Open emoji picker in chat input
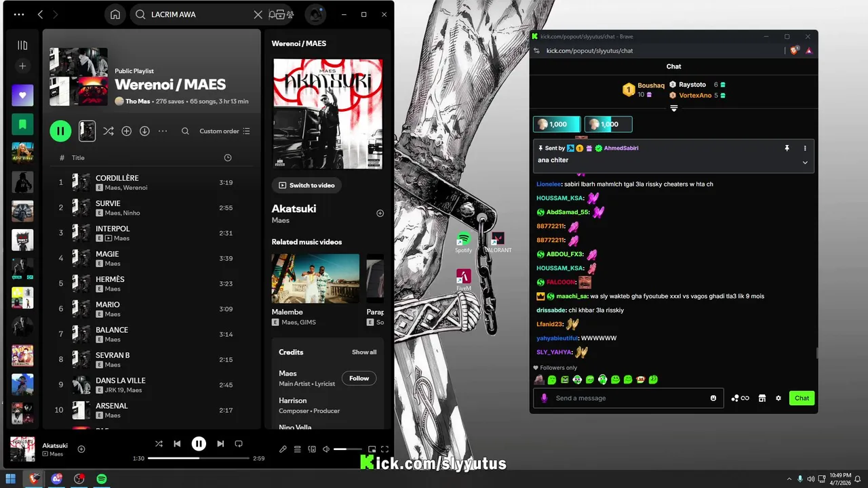868x488 pixels. pos(713,398)
